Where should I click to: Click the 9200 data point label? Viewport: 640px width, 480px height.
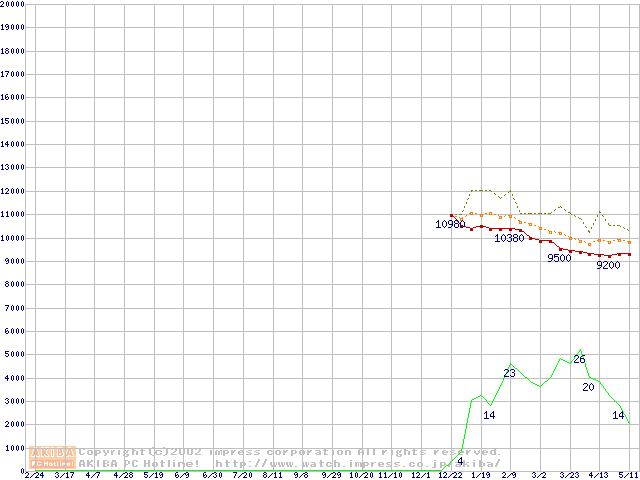tap(608, 266)
